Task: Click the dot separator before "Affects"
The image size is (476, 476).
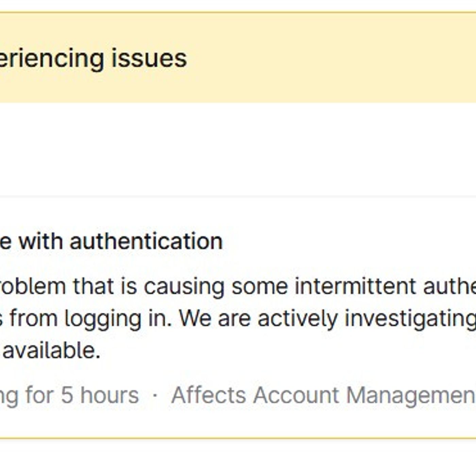Action: click(155, 395)
